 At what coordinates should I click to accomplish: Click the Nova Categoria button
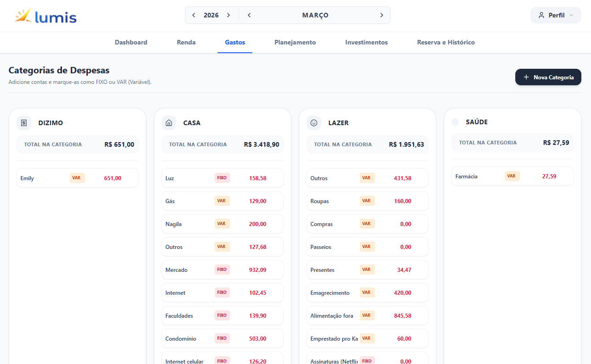[548, 77]
